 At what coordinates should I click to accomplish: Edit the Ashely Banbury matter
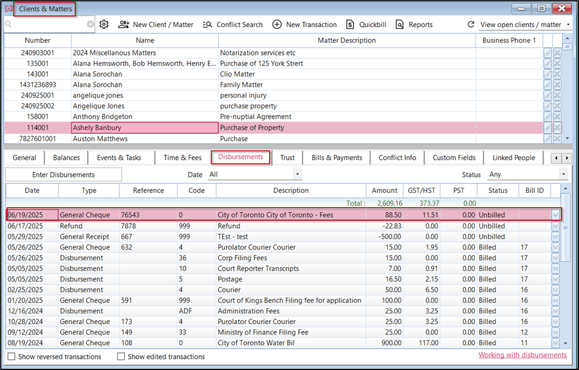pyautogui.click(x=547, y=128)
